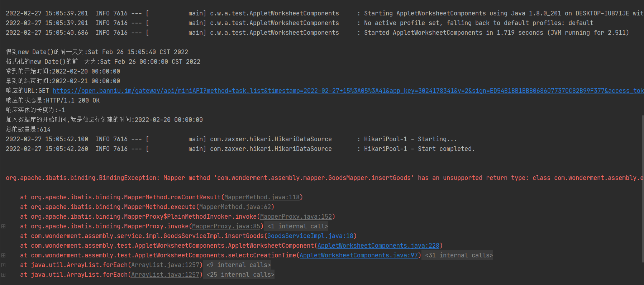This screenshot has width=644, height=285.
Task: Open MapperProxy.java:85 source link
Action: click(226, 226)
